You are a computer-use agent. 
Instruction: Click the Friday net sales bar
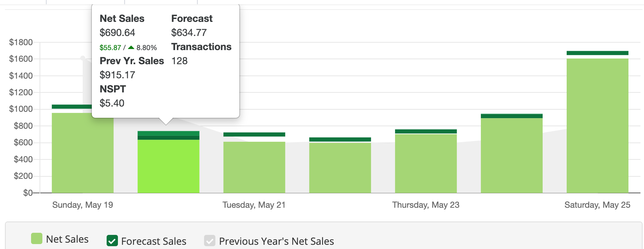pos(512,155)
